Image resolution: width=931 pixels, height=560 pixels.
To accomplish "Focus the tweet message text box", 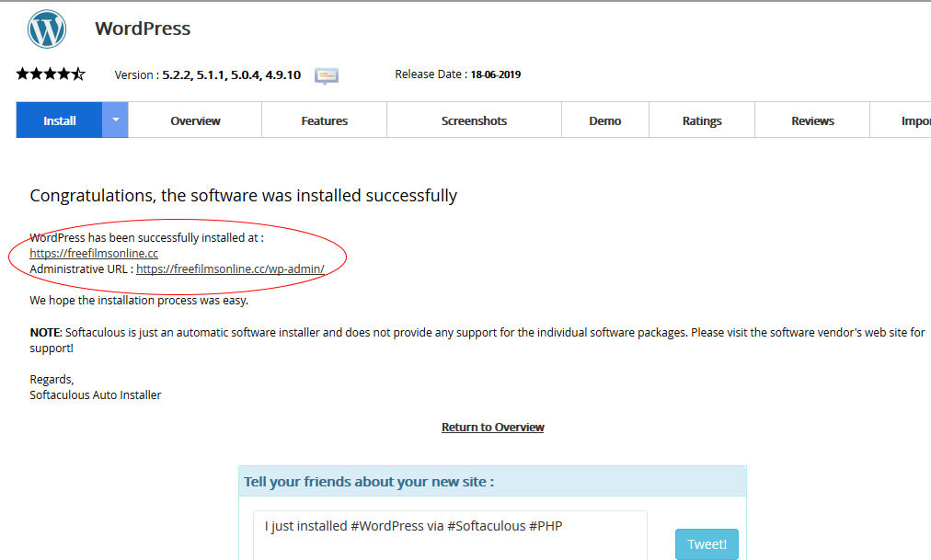I will click(450, 535).
